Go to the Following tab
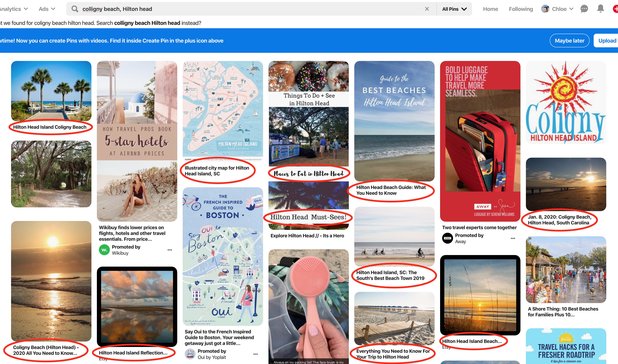 point(521,9)
